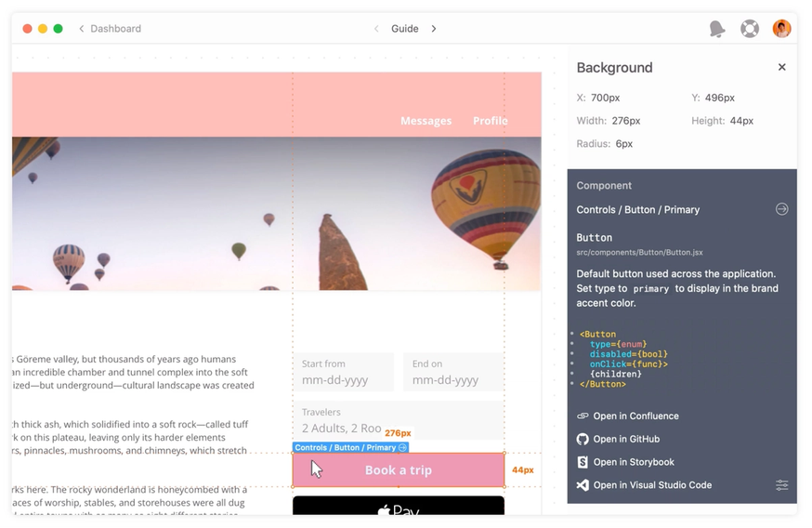Click the Confluence link icon
Screen dimensions: 812x528
coord(583,416)
